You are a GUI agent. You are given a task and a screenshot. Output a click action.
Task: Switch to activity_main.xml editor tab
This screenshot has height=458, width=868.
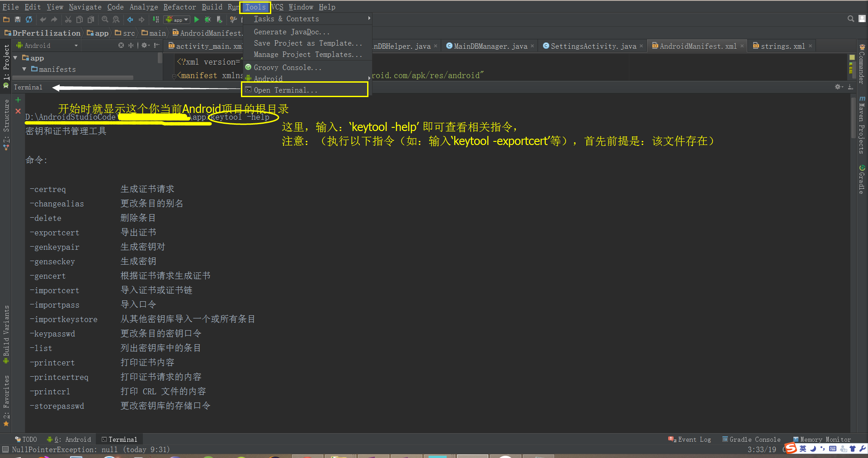pyautogui.click(x=205, y=46)
